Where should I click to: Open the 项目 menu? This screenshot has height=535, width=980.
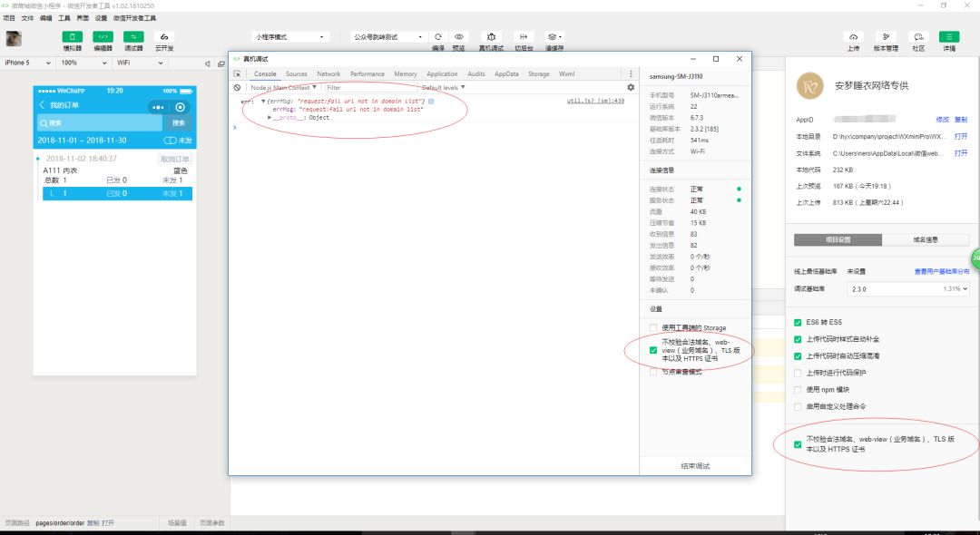click(x=9, y=18)
